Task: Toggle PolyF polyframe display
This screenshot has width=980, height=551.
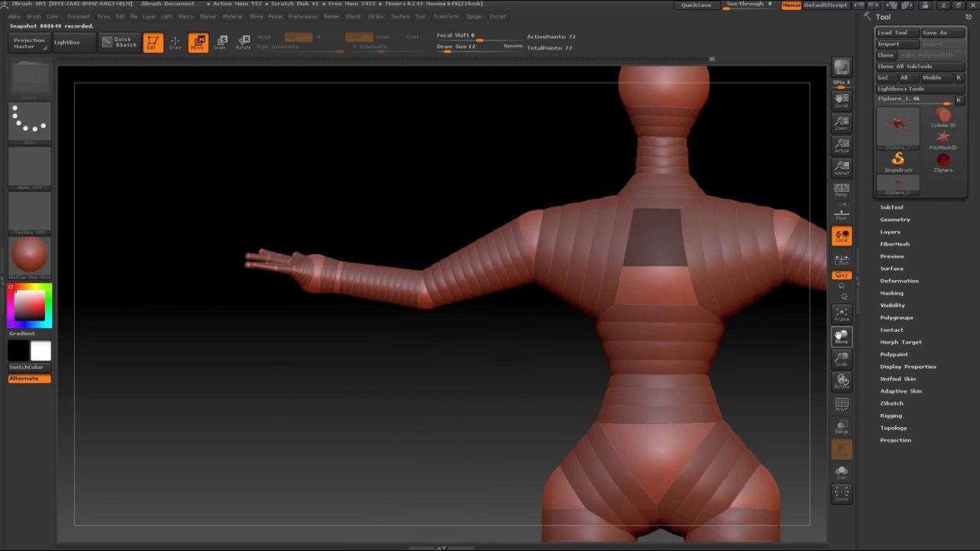Action: pyautogui.click(x=841, y=404)
